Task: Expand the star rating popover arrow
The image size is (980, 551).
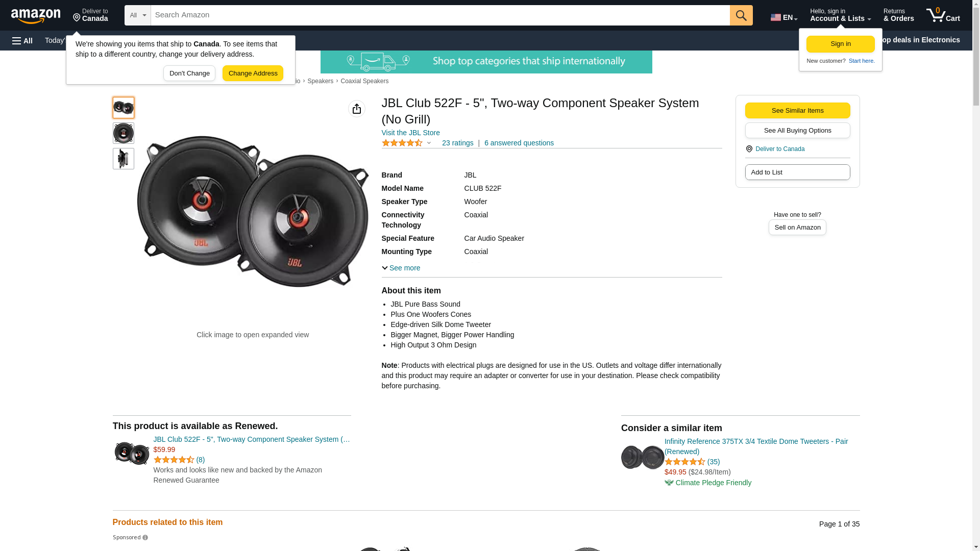Action: tap(429, 143)
